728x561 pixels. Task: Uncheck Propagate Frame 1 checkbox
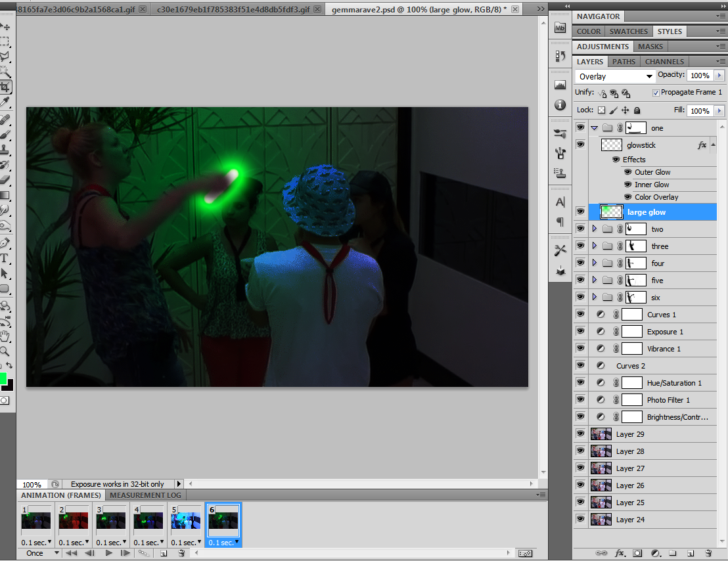(x=656, y=93)
